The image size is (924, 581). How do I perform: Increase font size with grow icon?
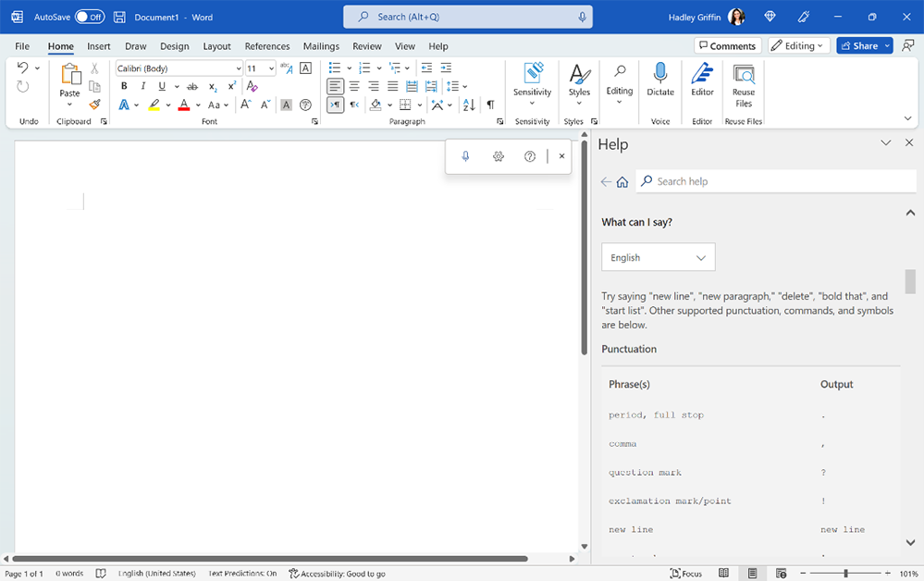pos(246,105)
